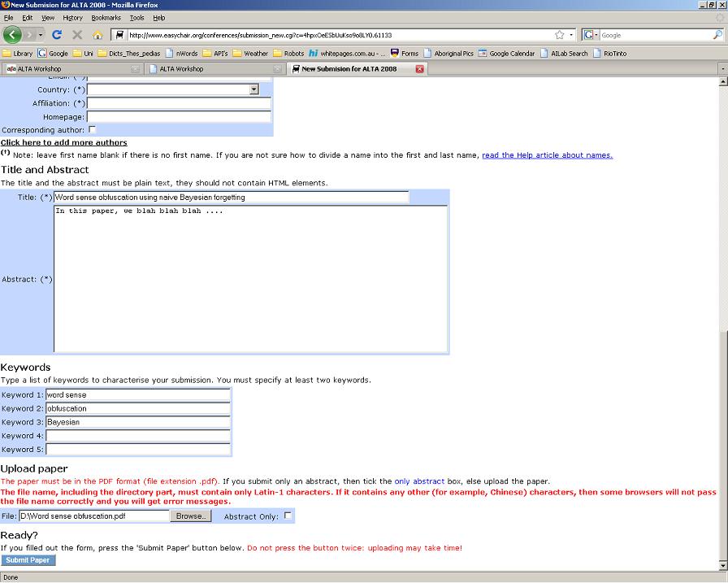This screenshot has width=728, height=583.
Task: Switch to the second ALTA Workshop tab
Action: tap(214, 69)
